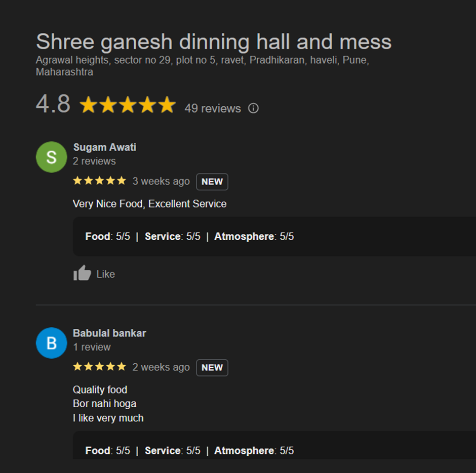Viewport: 476px width, 473px height.
Task: Click the NEW badge on Sugam's review
Action: click(x=212, y=182)
